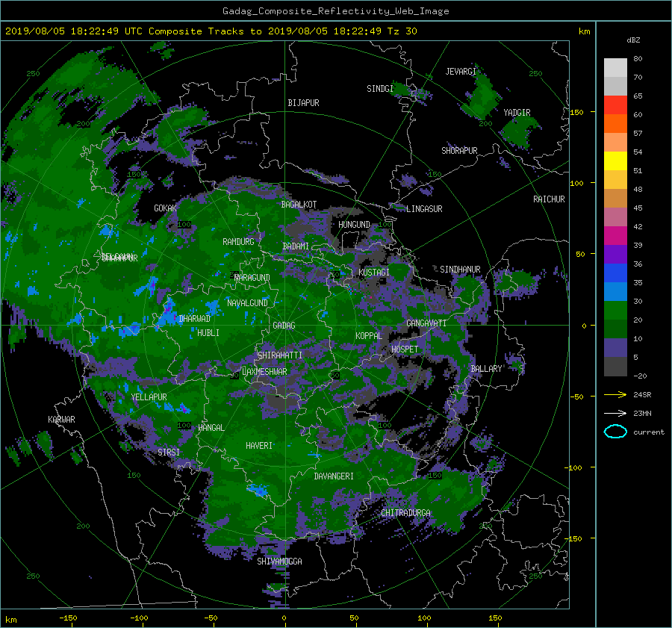Click the LAXMESHWAR city label
Image resolution: width=672 pixels, height=628 pixels.
tap(264, 372)
